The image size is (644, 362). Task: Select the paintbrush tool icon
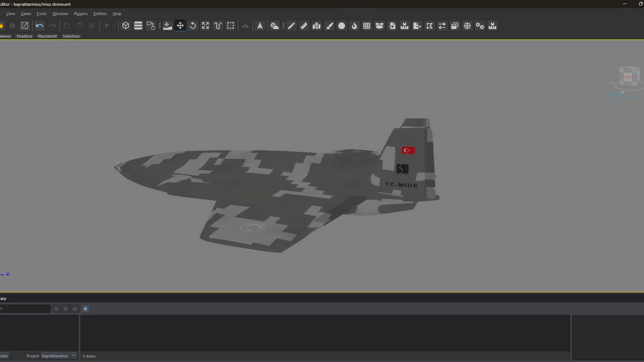pos(329,26)
